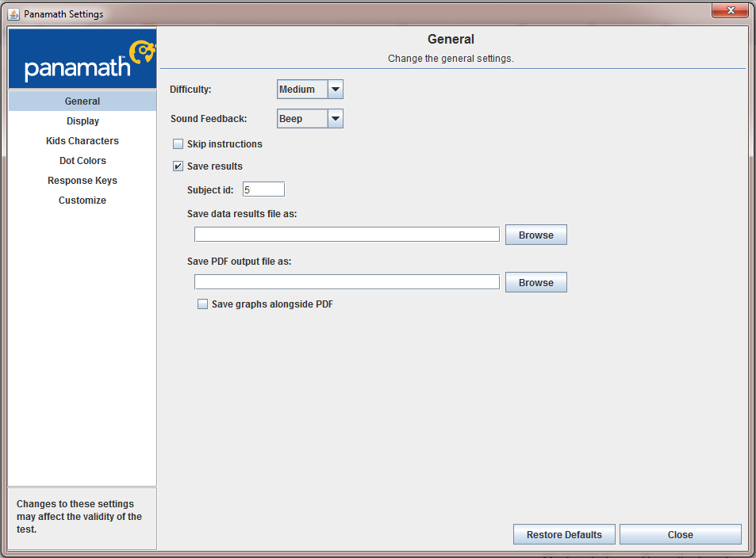Viewport: 756px width, 558px height.
Task: Focus the Subject id text field
Action: point(263,189)
